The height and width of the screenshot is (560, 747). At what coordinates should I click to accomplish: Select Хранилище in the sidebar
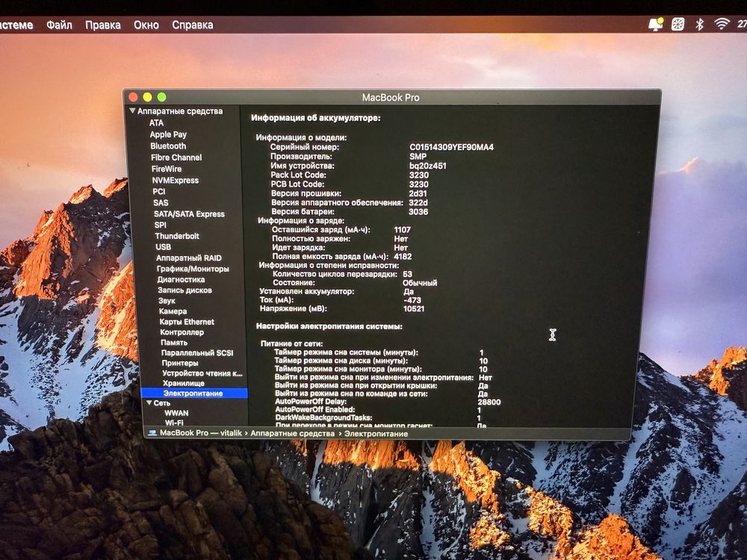click(184, 383)
